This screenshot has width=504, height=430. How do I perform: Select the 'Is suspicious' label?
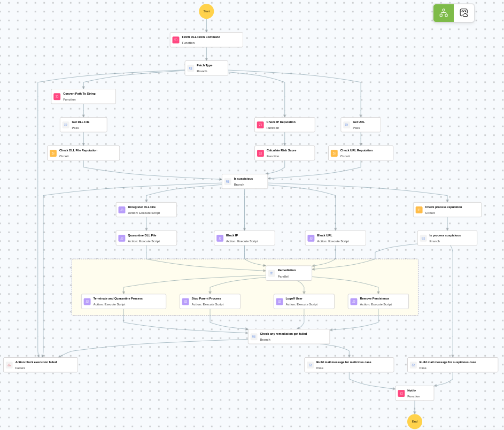[x=243, y=179]
